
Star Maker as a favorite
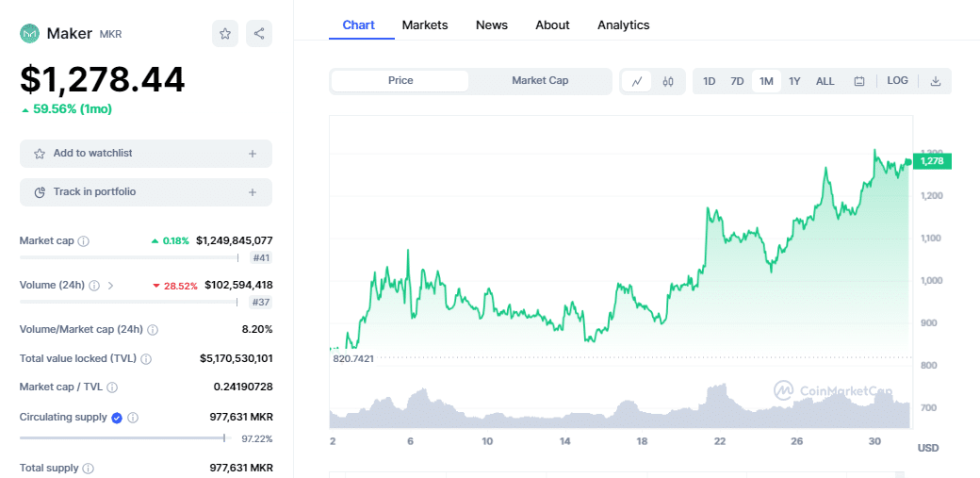[x=225, y=34]
